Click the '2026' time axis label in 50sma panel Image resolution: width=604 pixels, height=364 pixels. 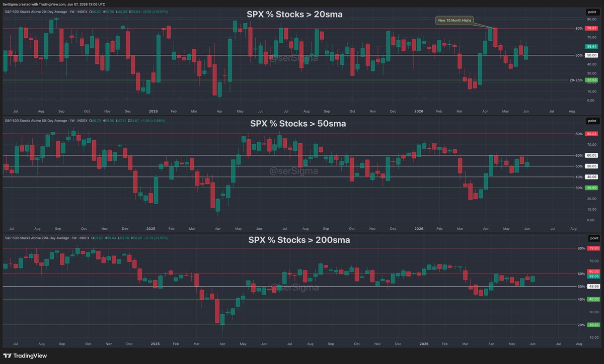[x=418, y=228]
